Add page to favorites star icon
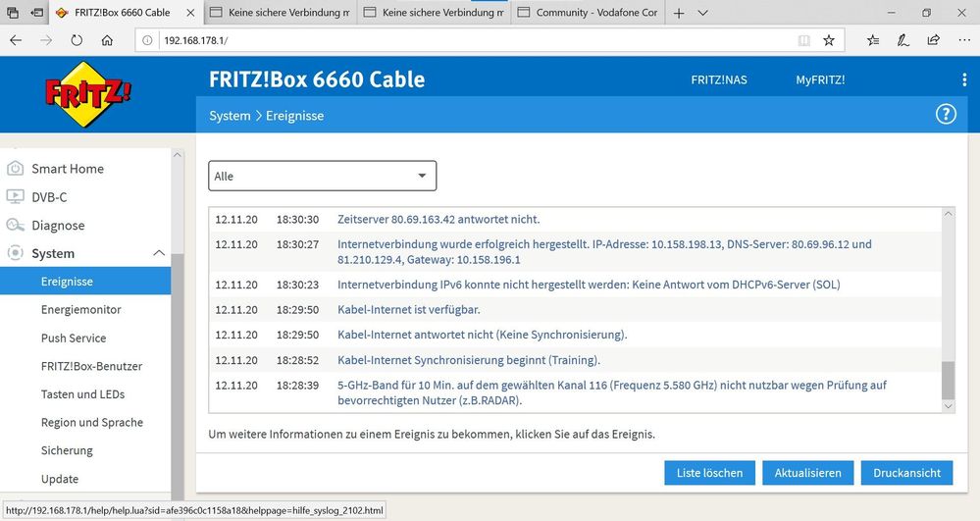The width and height of the screenshot is (980, 521). (829, 40)
